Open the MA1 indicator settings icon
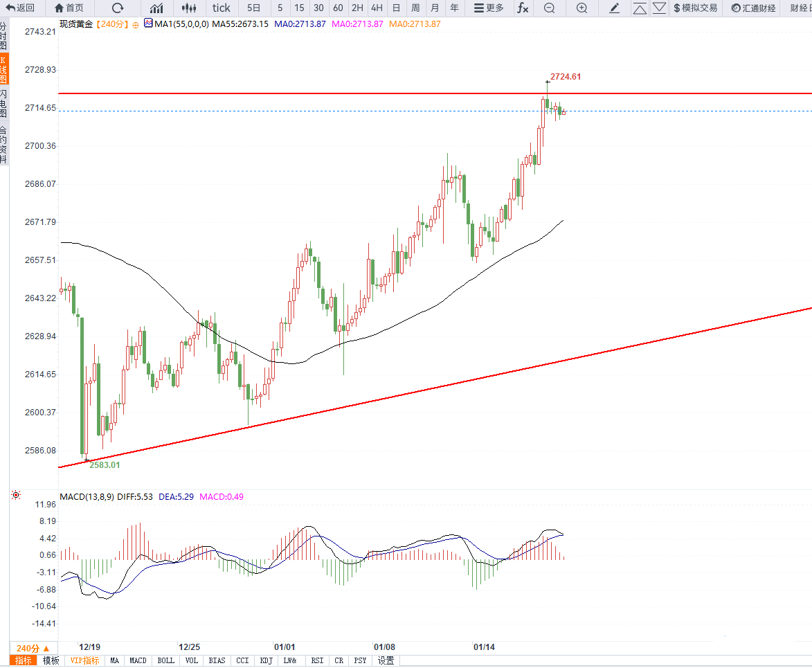Screen dimensions: 812x668 coord(148,24)
